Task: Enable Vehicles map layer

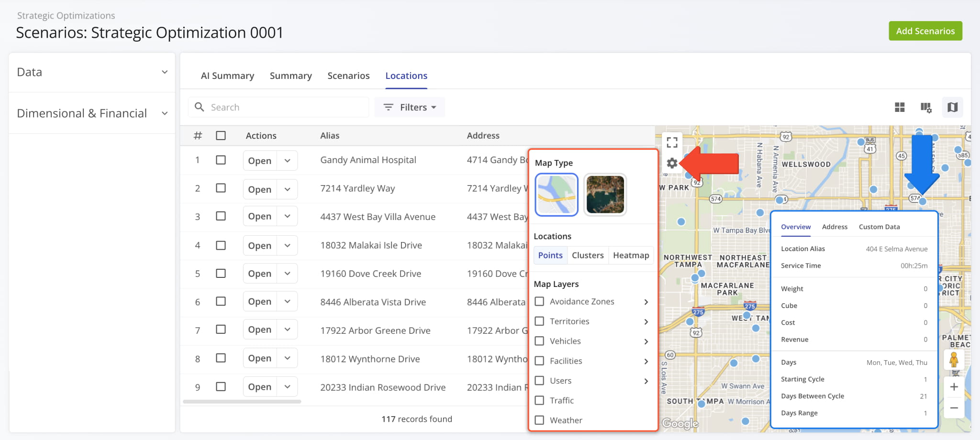Action: pos(539,341)
